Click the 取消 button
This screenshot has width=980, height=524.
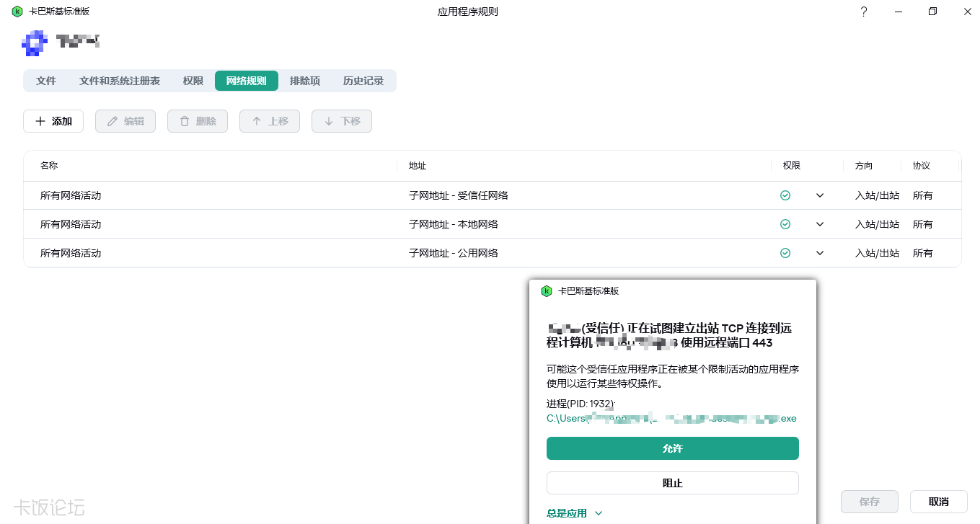click(x=939, y=502)
